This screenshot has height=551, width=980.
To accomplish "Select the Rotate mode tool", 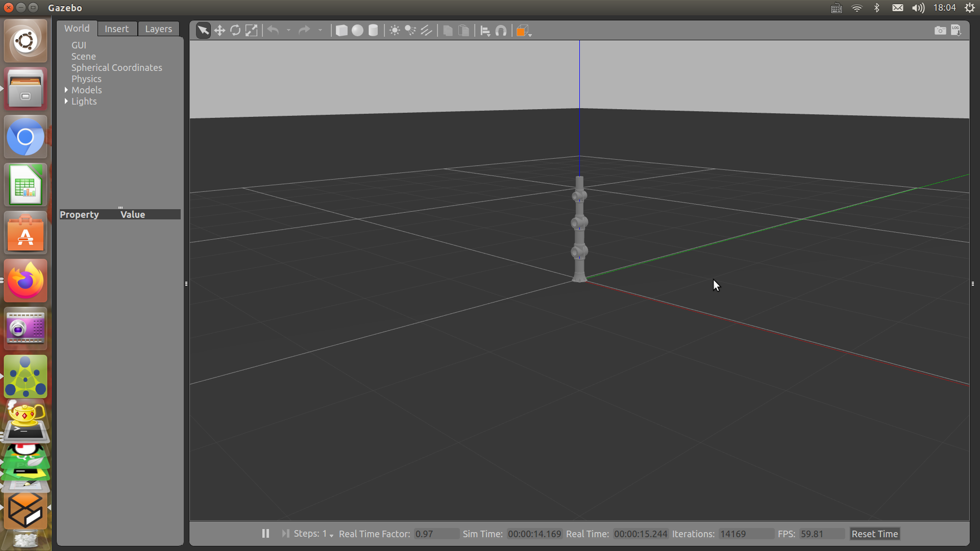I will pyautogui.click(x=235, y=31).
